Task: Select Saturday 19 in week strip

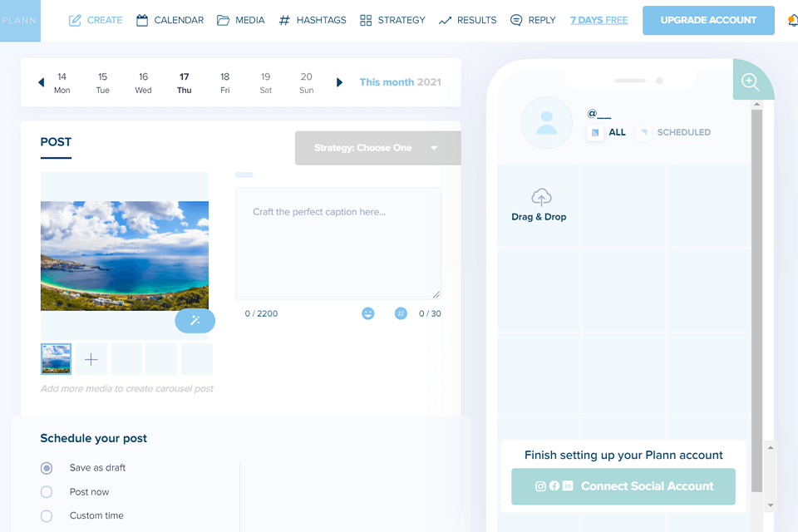Action: coord(266,83)
